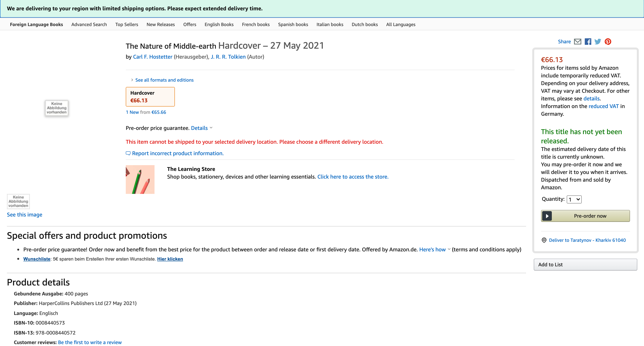Viewport: 644px width, 346px height.
Task: Expand pre-order price guarantee Details
Action: 202,128
